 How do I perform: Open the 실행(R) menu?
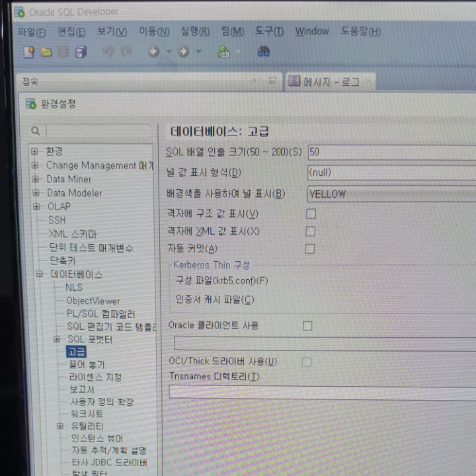[x=195, y=31]
